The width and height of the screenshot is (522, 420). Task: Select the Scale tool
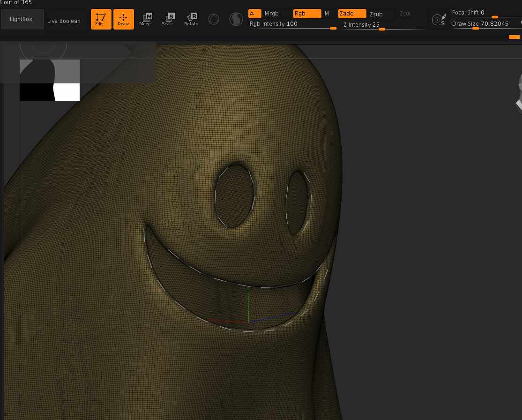[x=167, y=19]
